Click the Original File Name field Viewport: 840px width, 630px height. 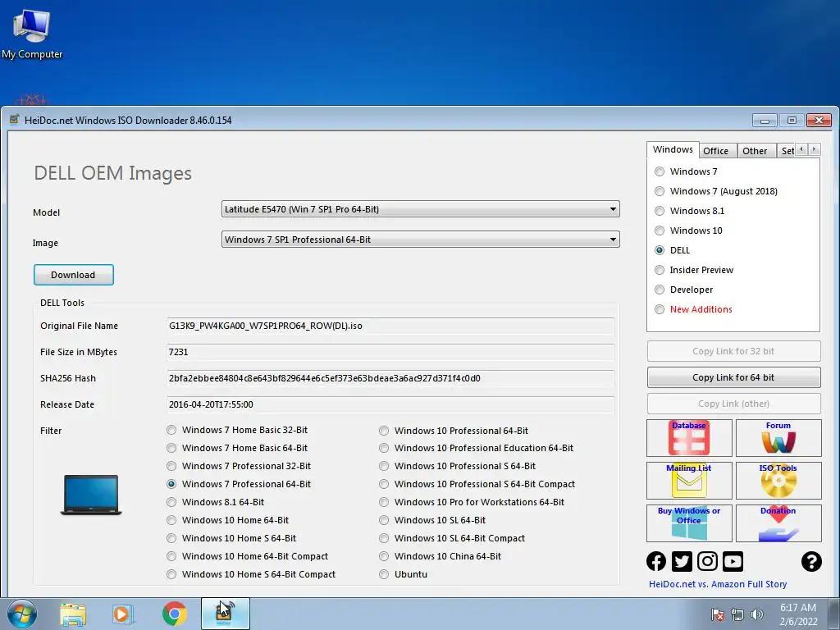[x=390, y=326]
